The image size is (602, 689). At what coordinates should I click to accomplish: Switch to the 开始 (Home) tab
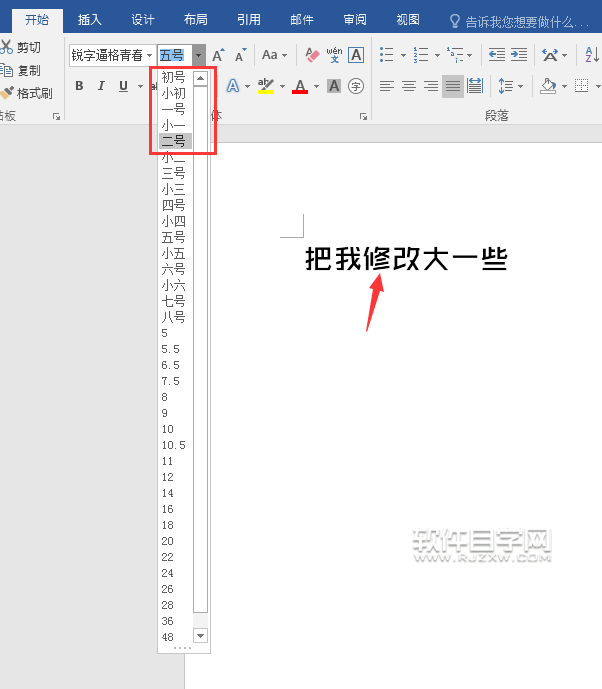point(37,20)
